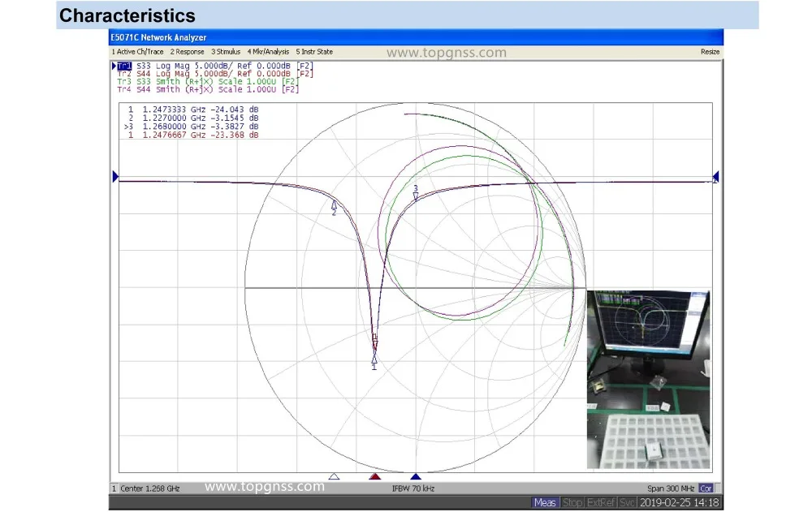Open the Stimulus menu
The image size is (812, 512).
coord(225,52)
